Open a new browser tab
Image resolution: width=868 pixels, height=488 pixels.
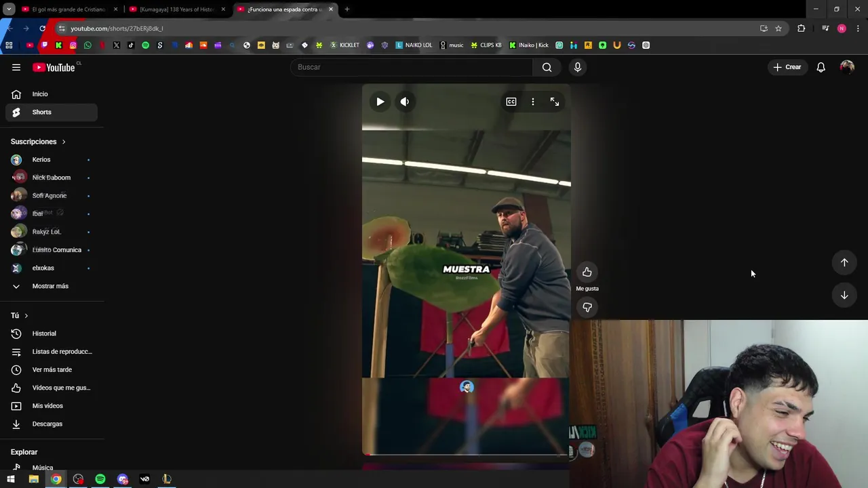[x=347, y=9]
